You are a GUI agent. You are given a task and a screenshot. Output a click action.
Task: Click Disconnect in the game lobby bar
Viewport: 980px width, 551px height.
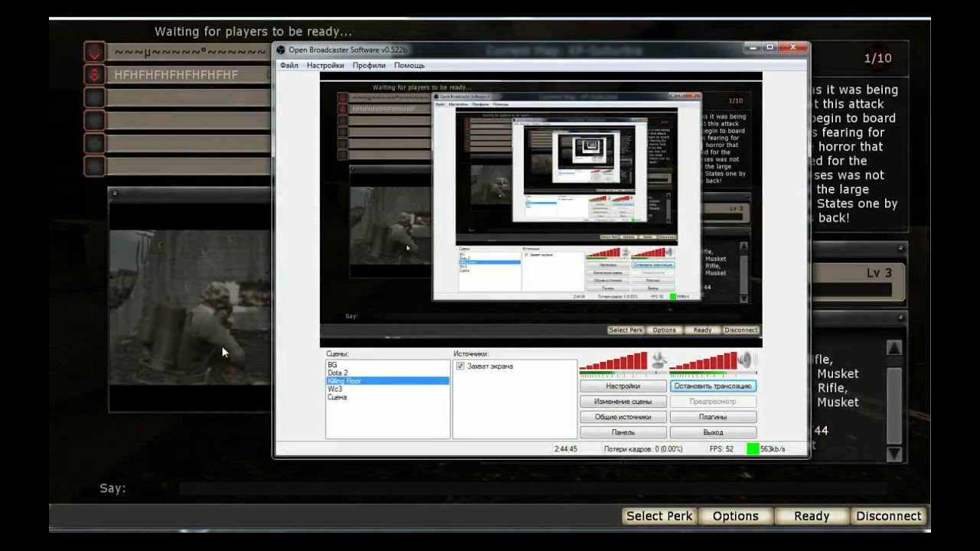click(x=889, y=517)
